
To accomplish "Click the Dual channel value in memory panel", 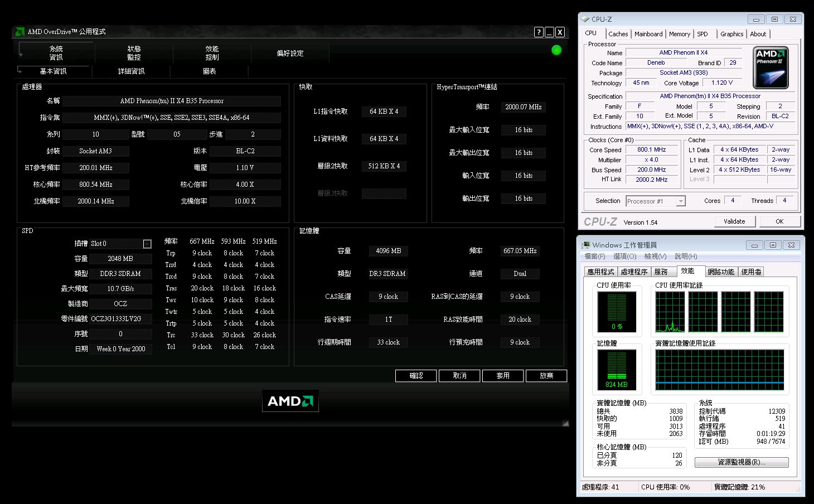I will pyautogui.click(x=520, y=274).
